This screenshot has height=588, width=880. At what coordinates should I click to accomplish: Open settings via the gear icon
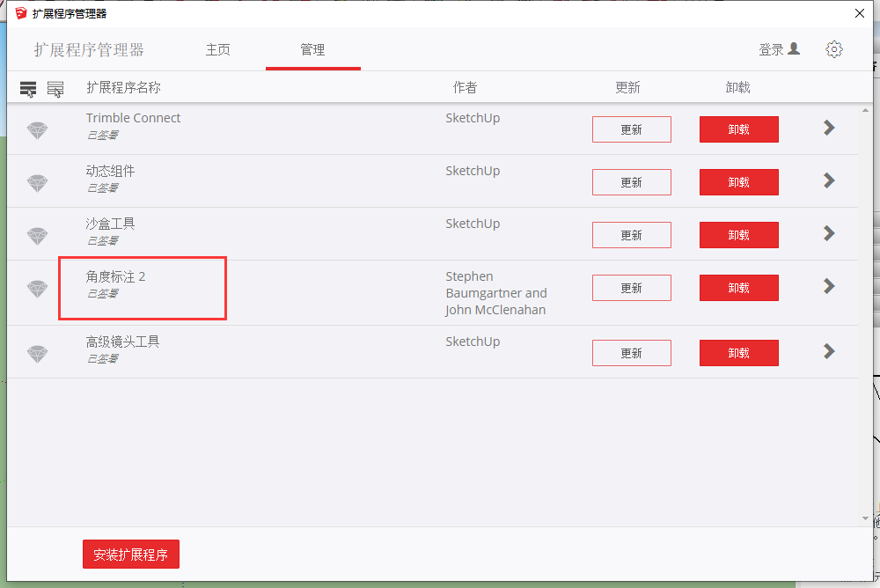pyautogui.click(x=834, y=49)
